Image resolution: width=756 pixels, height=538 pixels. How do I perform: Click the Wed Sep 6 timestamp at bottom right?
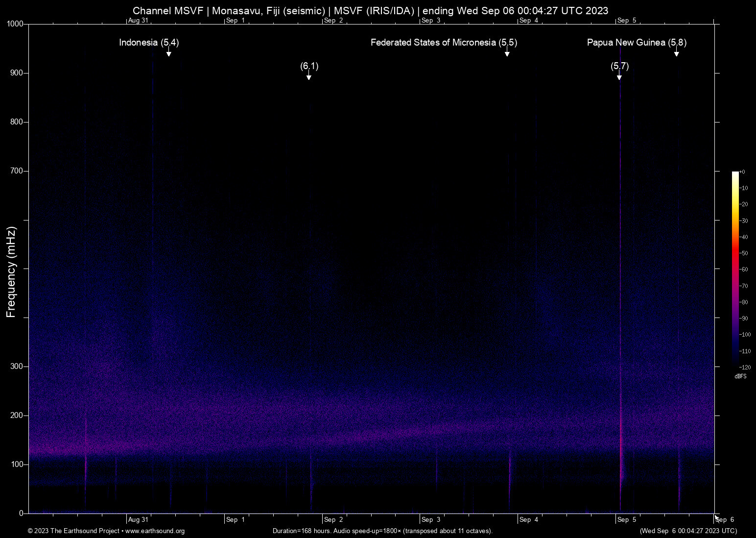[688, 531]
